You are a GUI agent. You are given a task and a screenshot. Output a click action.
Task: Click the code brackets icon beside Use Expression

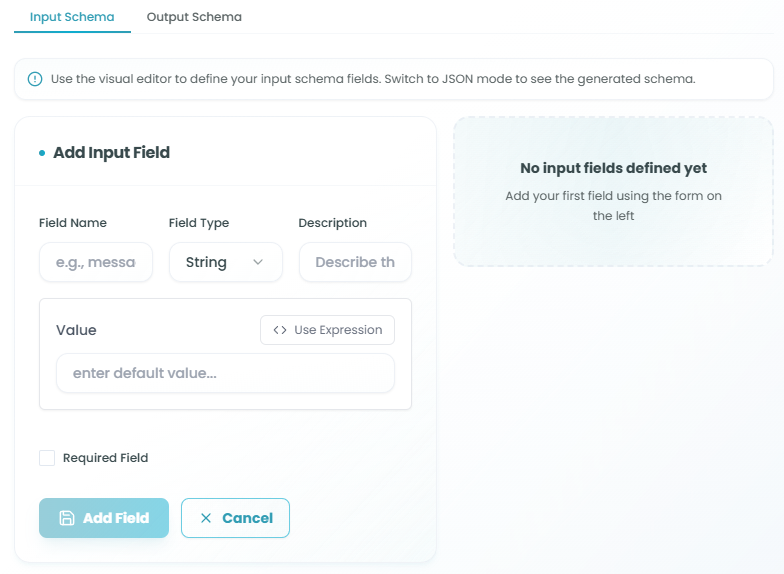pos(280,330)
